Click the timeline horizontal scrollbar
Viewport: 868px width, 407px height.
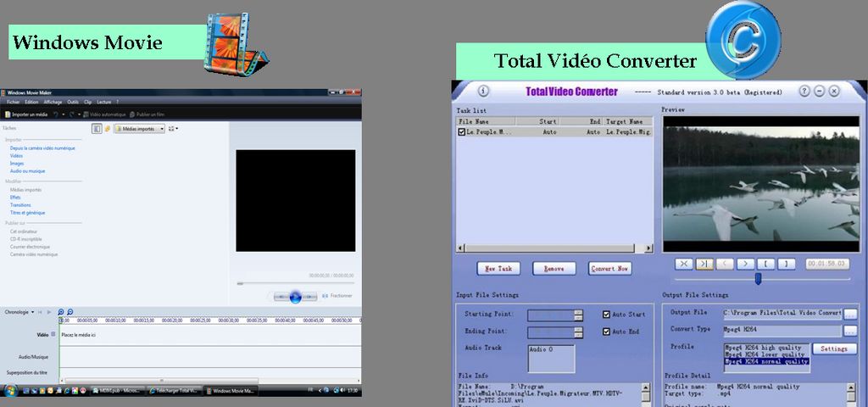pyautogui.click(x=162, y=381)
